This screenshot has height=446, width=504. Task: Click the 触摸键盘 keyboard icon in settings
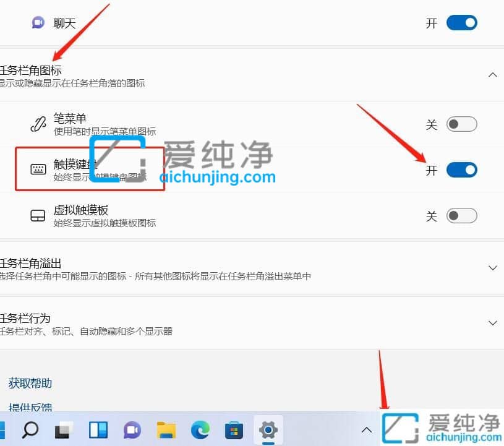click(38, 169)
